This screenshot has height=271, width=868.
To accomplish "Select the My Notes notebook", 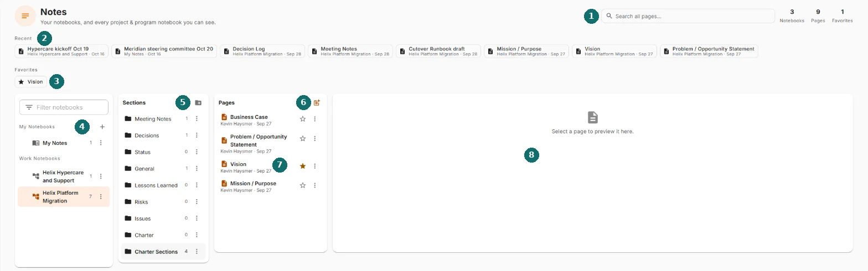I will (x=64, y=143).
